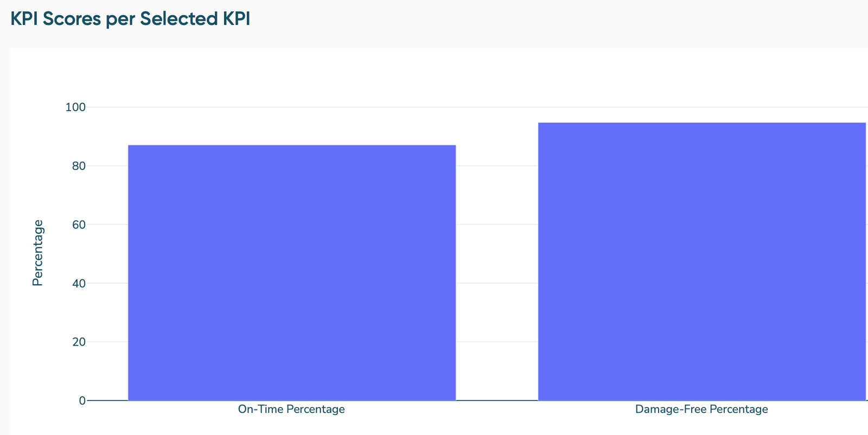Click the "Percentage" y-axis title
This screenshot has width=868, height=435.
click(37, 253)
